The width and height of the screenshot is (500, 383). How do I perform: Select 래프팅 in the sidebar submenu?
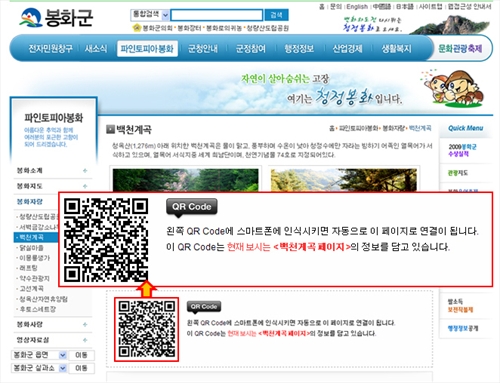[x=28, y=268]
